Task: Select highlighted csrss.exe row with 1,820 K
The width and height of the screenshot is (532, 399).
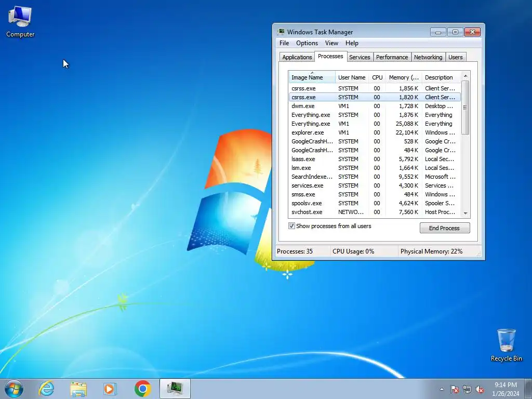Action: click(375, 97)
